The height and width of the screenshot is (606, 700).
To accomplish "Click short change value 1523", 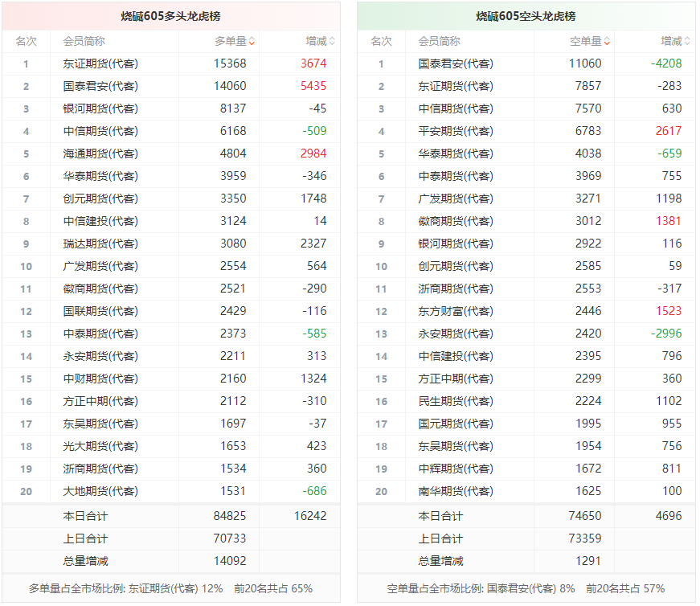I will point(669,311).
